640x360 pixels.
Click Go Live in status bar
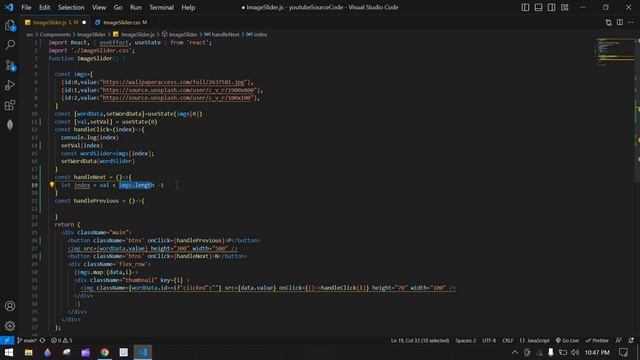pyautogui.click(x=567, y=340)
